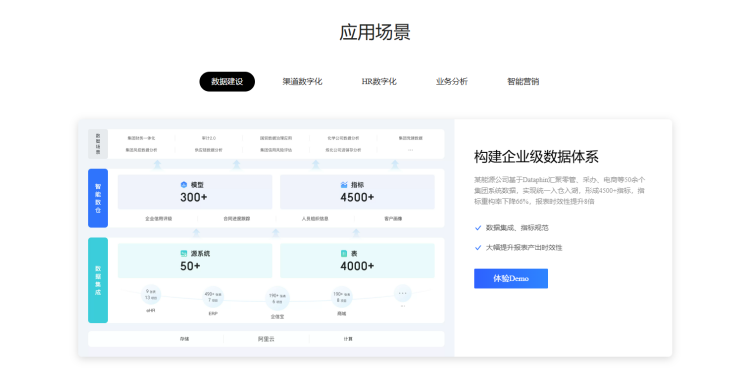The width and height of the screenshot is (748, 381).
Task: Select the 数据建设 tab
Action: (227, 82)
